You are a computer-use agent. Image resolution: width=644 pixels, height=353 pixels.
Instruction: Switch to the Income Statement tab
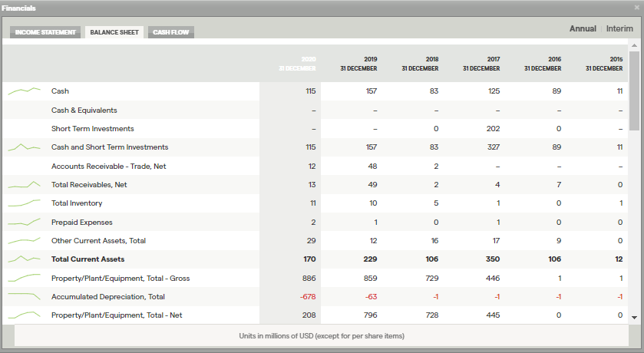[x=45, y=32]
